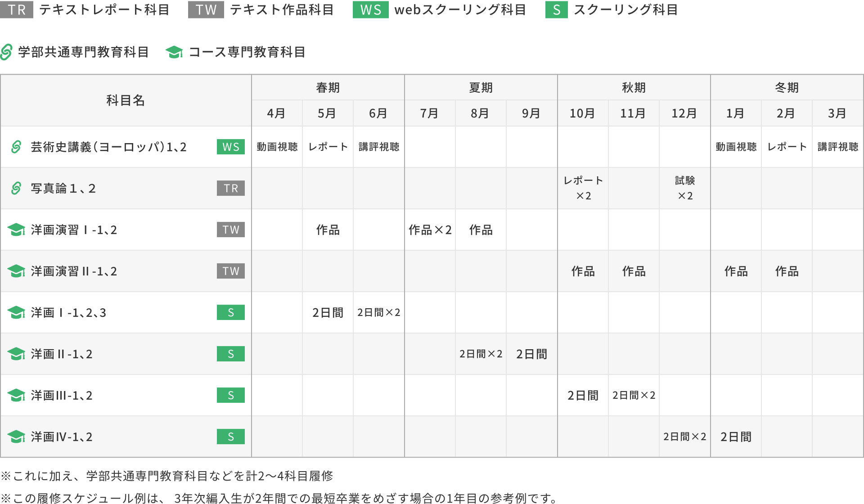864x504 pixels.
Task: Click the green S badge on 洋画IV-1、2
Action: [x=231, y=436]
